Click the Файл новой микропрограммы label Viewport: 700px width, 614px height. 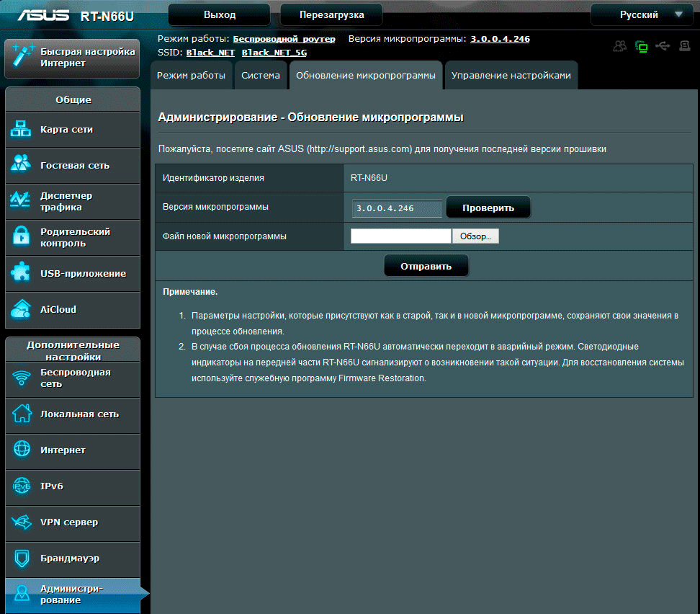tap(225, 236)
